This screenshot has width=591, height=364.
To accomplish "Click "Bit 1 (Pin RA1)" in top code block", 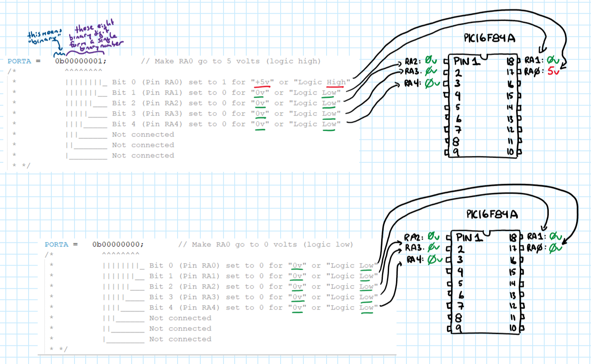I will (147, 93).
